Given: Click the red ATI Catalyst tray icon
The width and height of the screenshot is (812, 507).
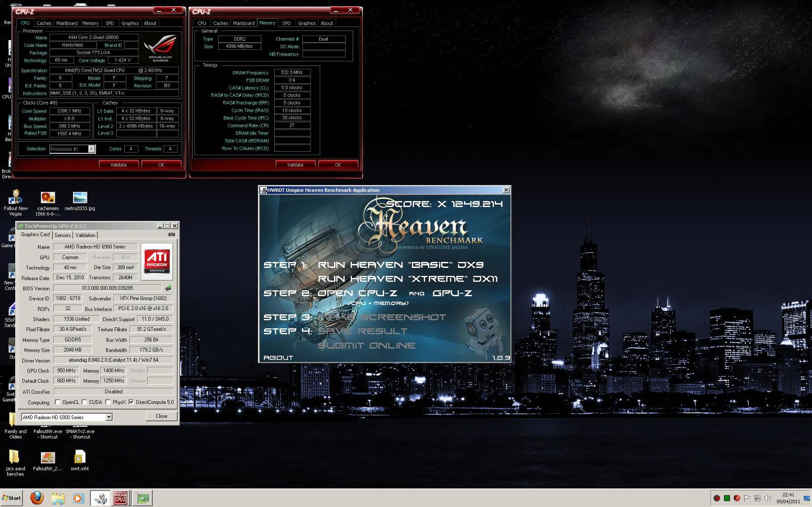Looking at the screenshot, I should [x=737, y=498].
